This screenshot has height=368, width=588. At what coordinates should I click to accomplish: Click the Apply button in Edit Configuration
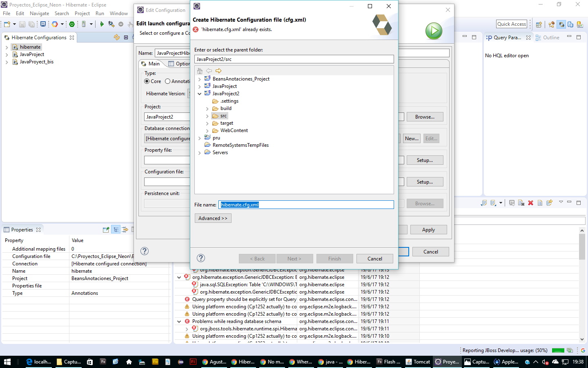pyautogui.click(x=429, y=230)
